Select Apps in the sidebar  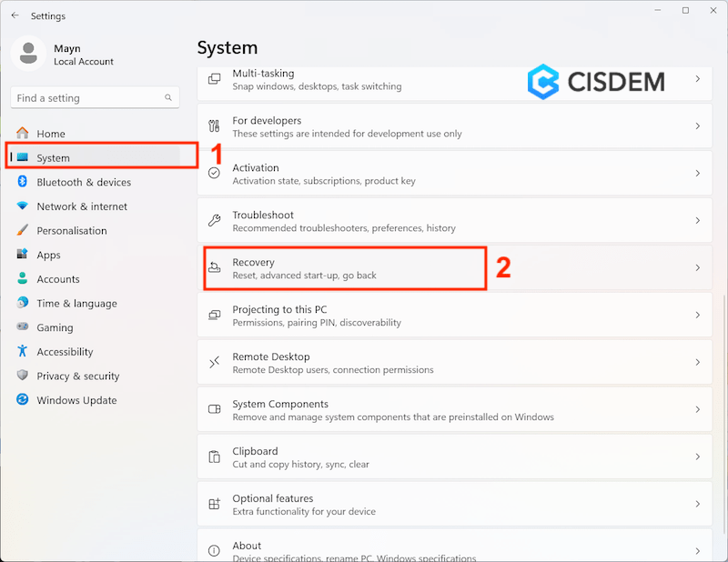pos(48,256)
